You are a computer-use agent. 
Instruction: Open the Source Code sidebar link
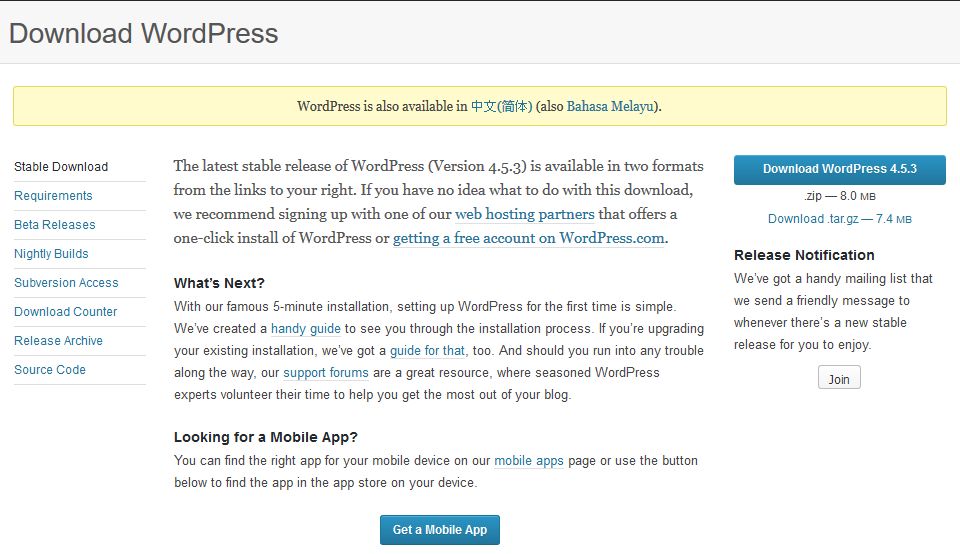50,370
